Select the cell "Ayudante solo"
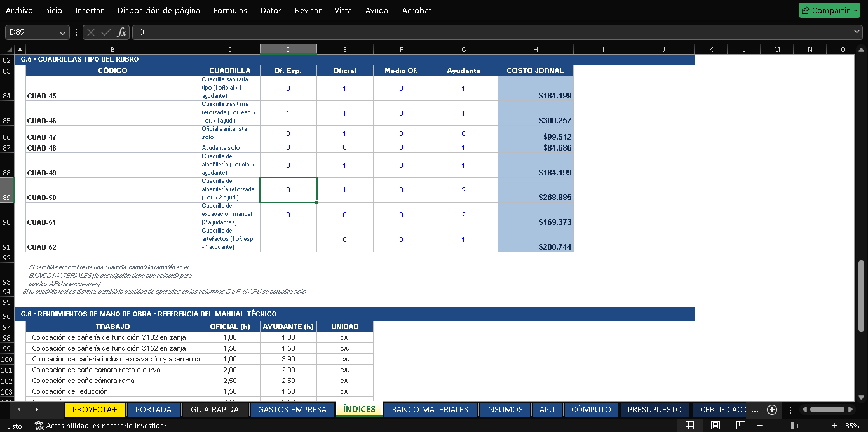The image size is (868, 432). tap(230, 147)
